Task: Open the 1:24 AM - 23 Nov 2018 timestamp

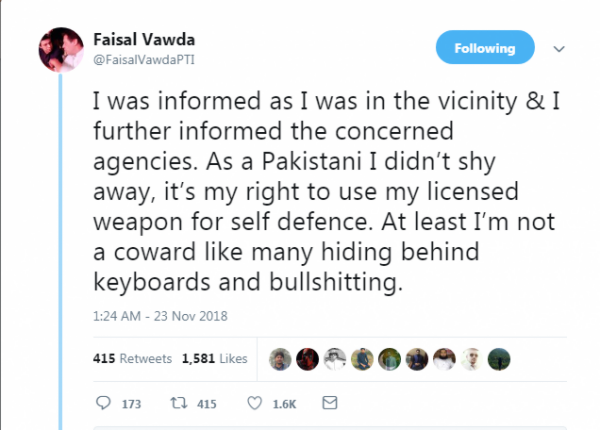Action: click(x=161, y=317)
